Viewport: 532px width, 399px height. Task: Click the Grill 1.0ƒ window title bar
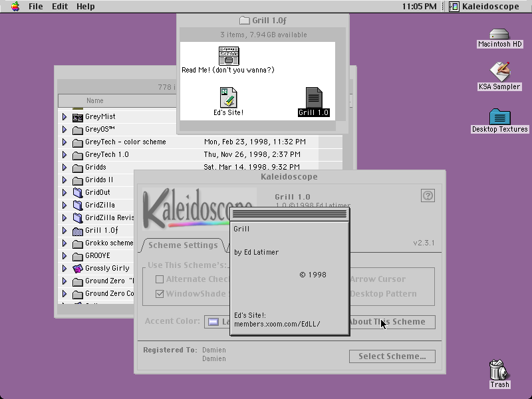click(263, 21)
